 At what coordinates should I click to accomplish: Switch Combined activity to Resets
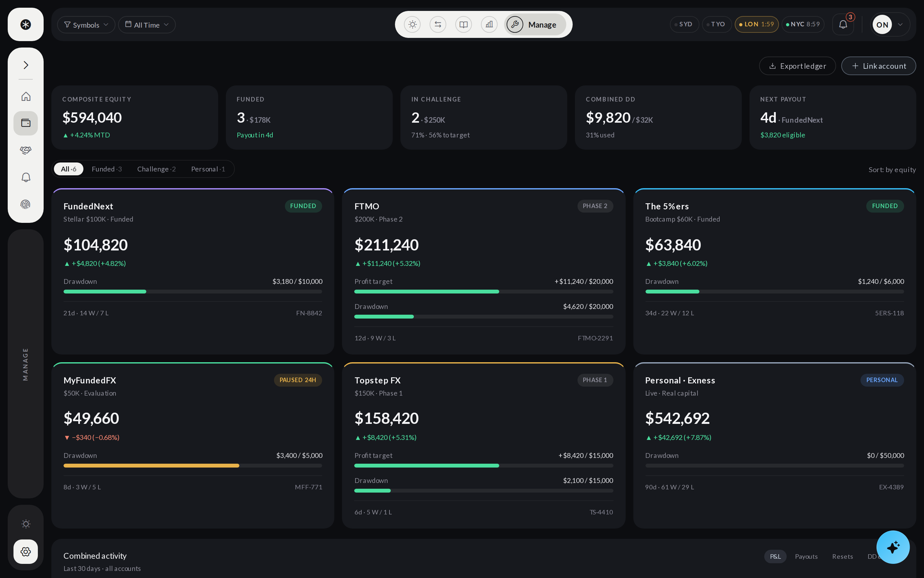pos(842,556)
